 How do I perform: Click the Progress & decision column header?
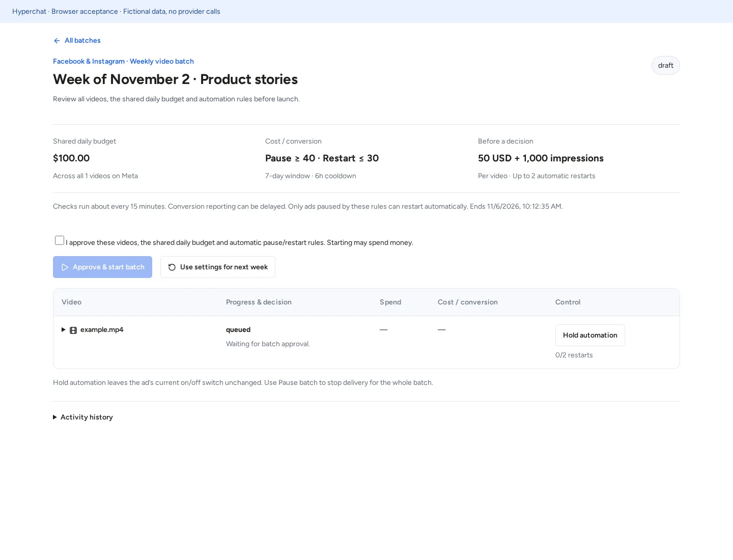pos(259,302)
